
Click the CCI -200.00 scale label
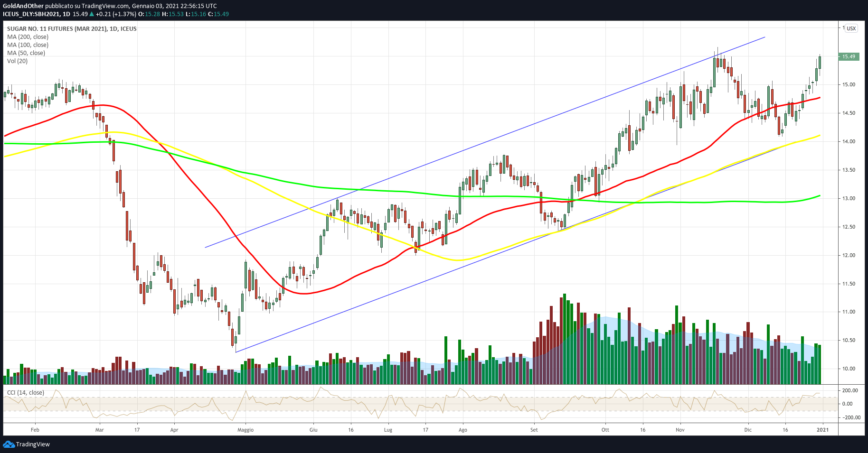click(x=851, y=417)
